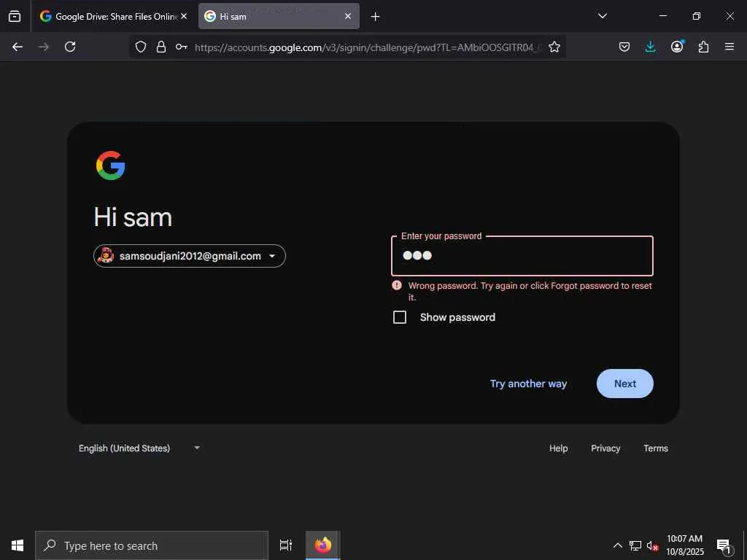Open a new tab
This screenshot has height=560, width=747.
[376, 17]
